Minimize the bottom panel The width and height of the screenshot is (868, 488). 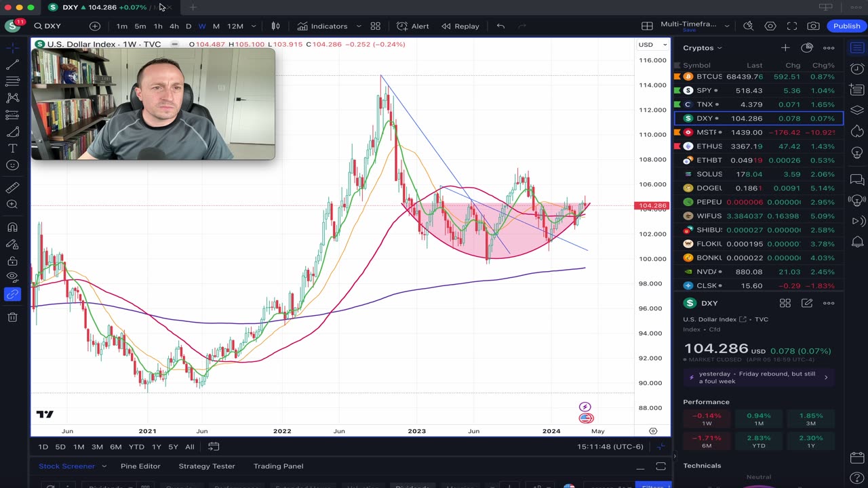click(x=640, y=467)
